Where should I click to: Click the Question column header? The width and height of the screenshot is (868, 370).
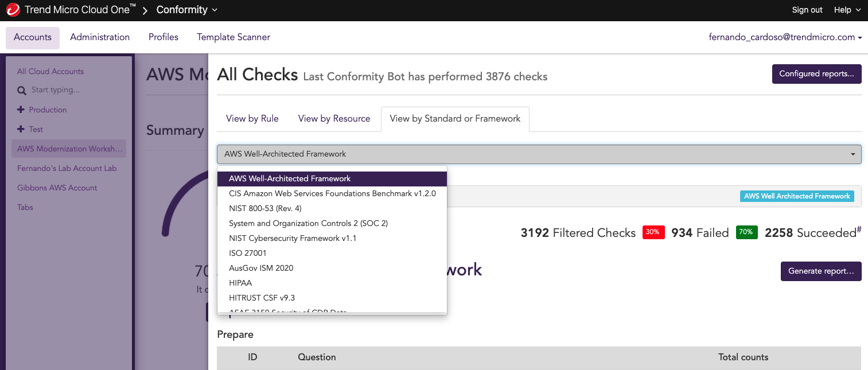pos(317,357)
